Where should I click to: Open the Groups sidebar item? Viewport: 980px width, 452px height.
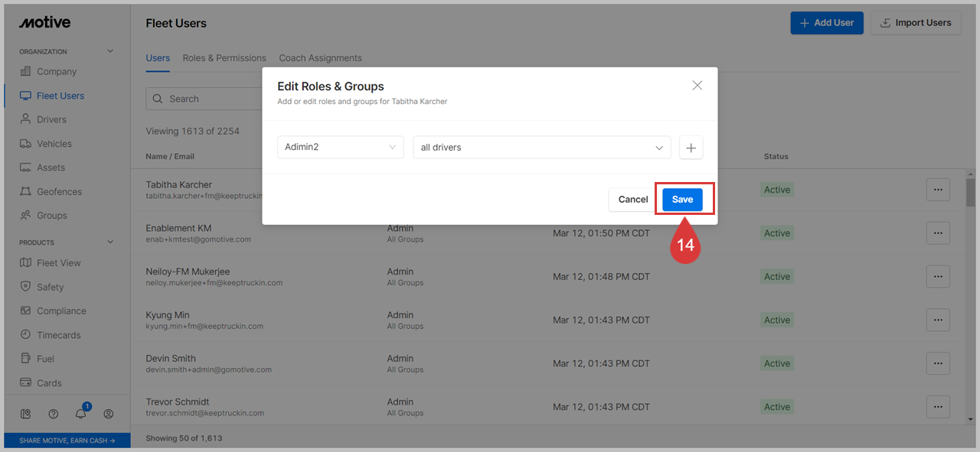coord(51,216)
